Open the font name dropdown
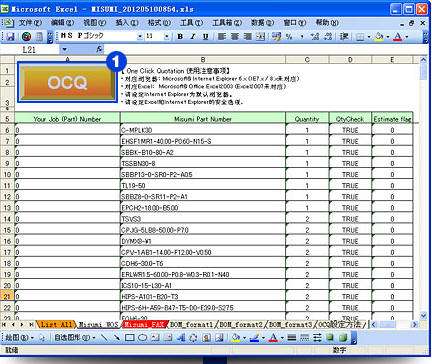The image size is (432, 364). pyautogui.click(x=140, y=36)
